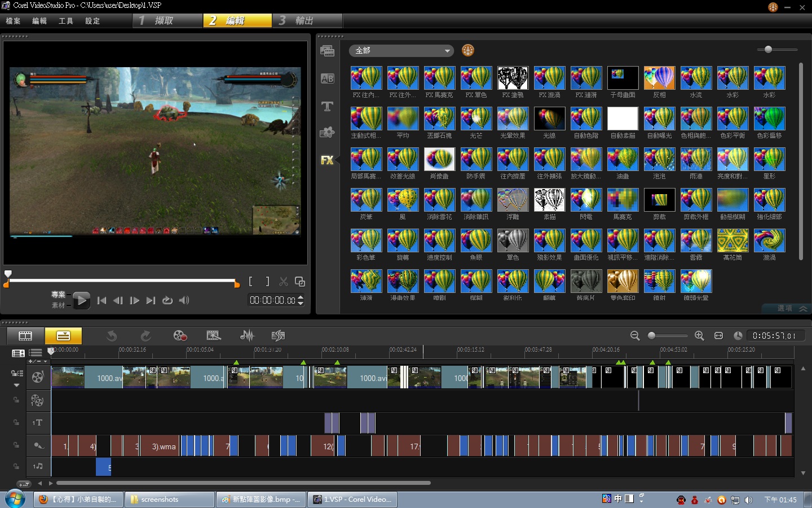Click the project duration clock icon
Screen dimensions: 812x508
coord(738,336)
